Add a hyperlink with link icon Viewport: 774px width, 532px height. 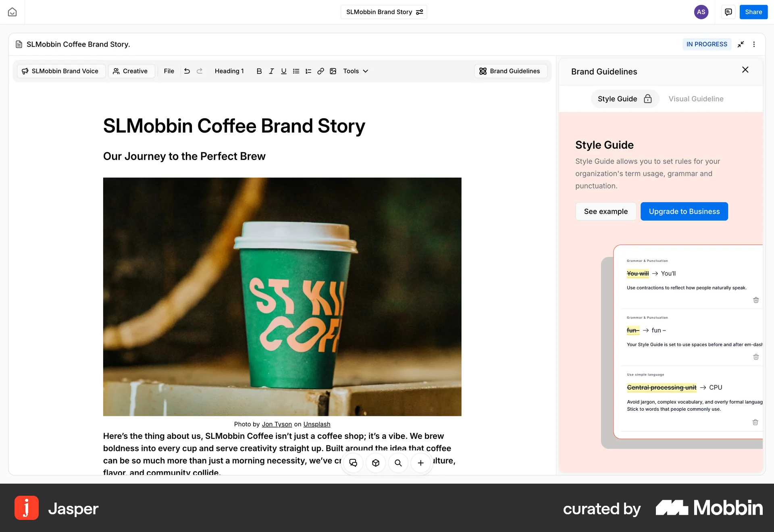click(320, 71)
